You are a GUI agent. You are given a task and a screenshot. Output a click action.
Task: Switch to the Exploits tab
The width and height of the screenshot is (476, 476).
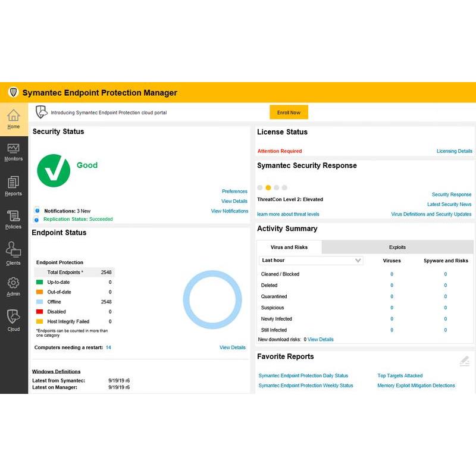coord(397,247)
